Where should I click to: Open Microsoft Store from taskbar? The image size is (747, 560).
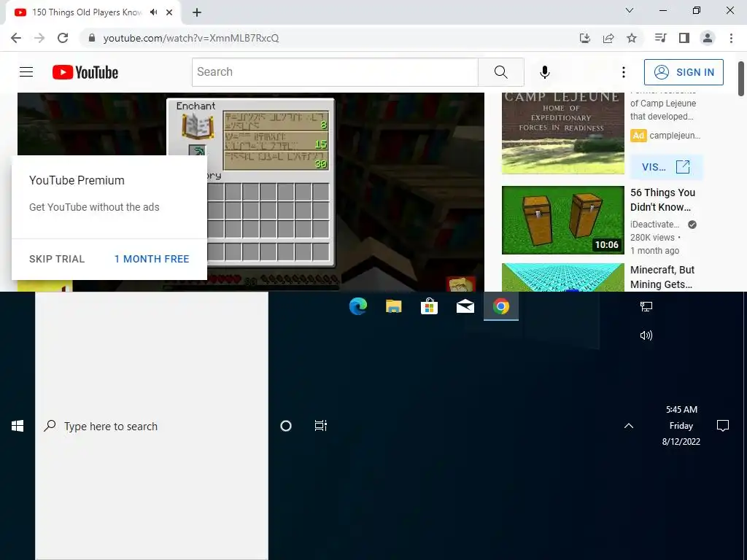[x=429, y=306]
